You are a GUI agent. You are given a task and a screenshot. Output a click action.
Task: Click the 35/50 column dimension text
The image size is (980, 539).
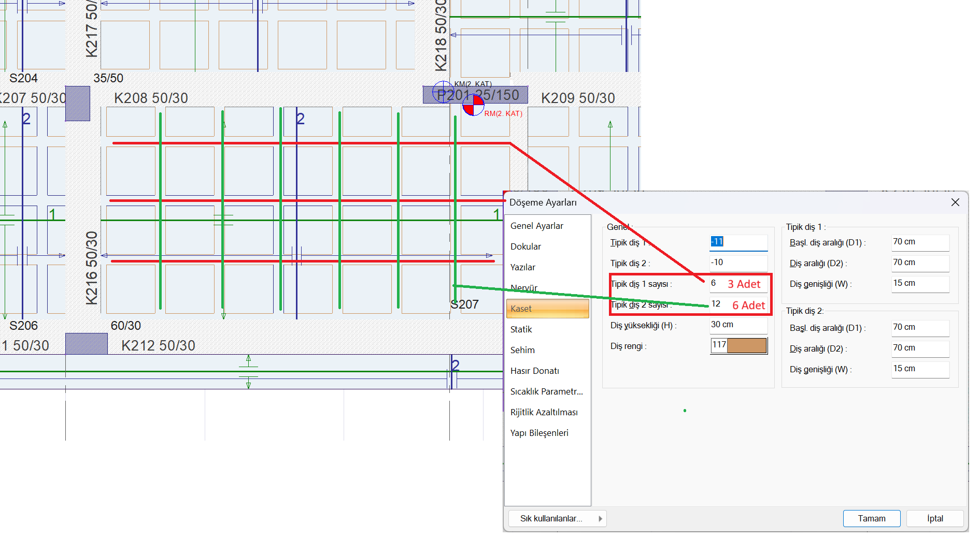[108, 78]
